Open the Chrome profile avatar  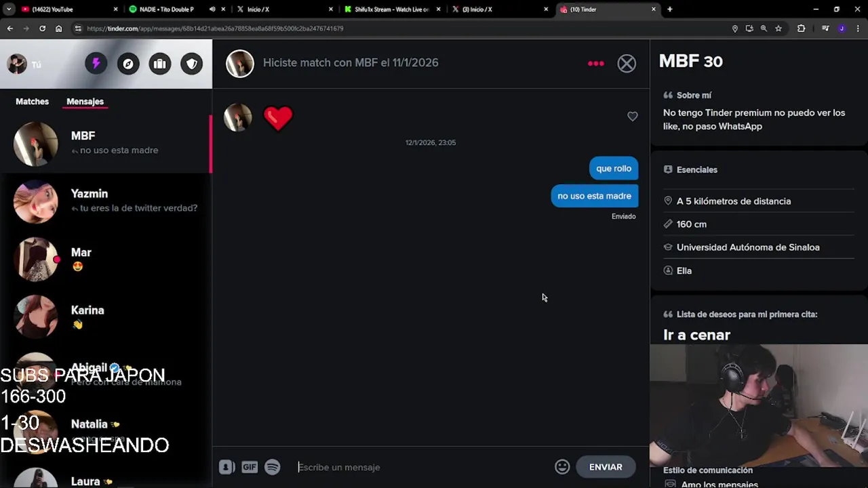842,28
